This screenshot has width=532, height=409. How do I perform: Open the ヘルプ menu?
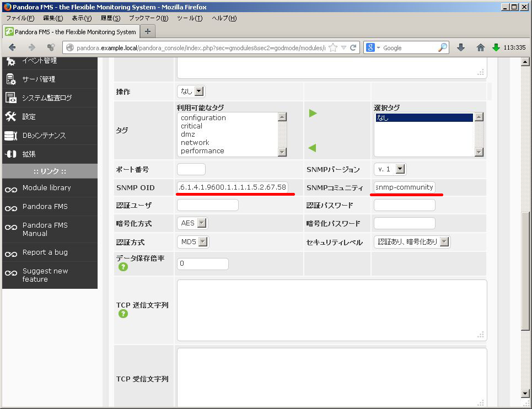point(224,18)
